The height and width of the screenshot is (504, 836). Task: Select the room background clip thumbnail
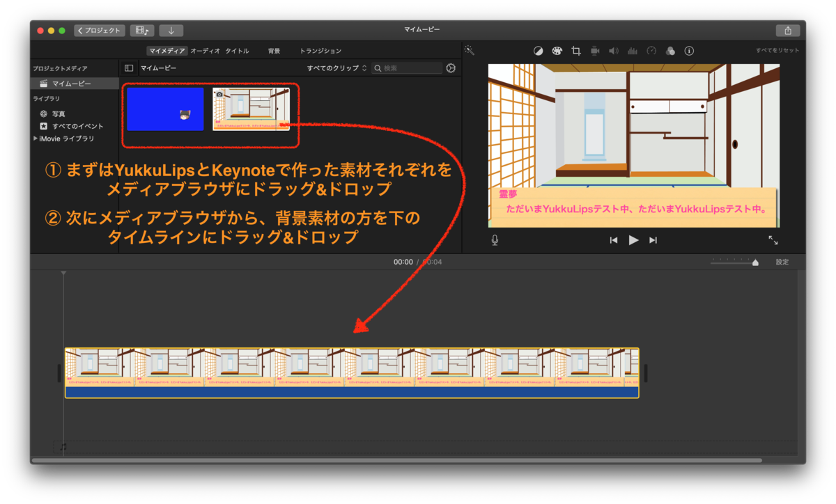[x=251, y=109]
